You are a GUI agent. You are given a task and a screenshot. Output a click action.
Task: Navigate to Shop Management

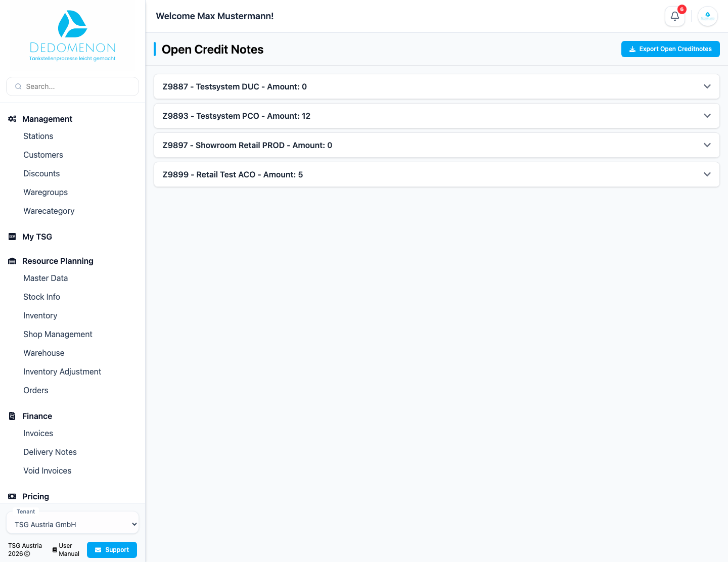point(58,334)
